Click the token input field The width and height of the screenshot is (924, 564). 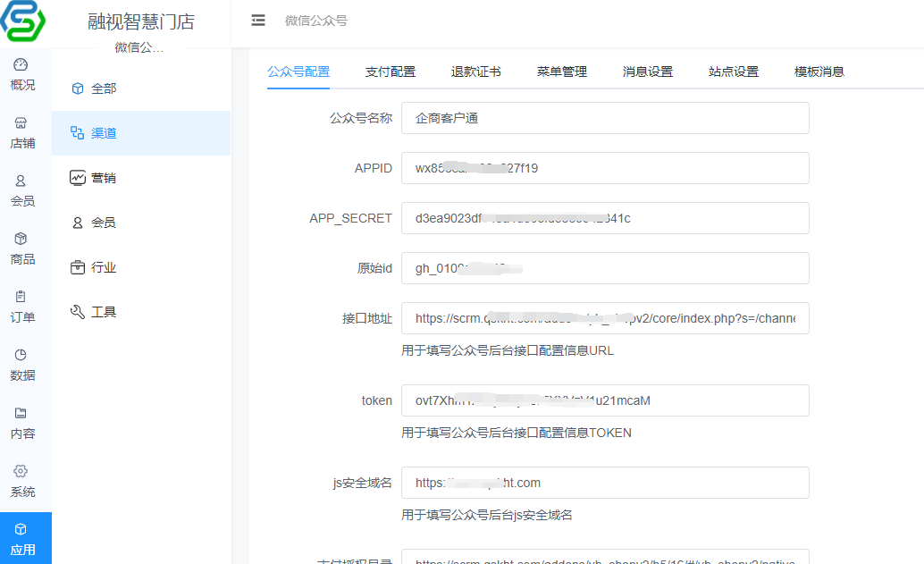click(x=605, y=400)
